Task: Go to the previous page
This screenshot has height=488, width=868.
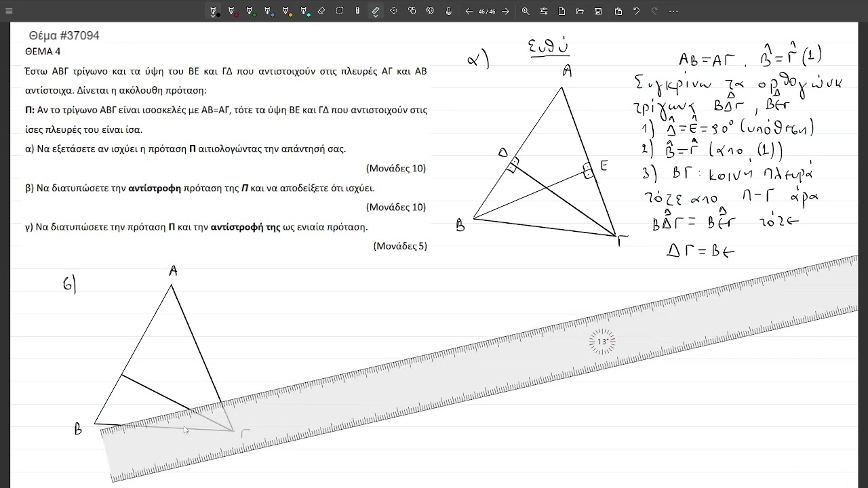Action: pos(469,11)
